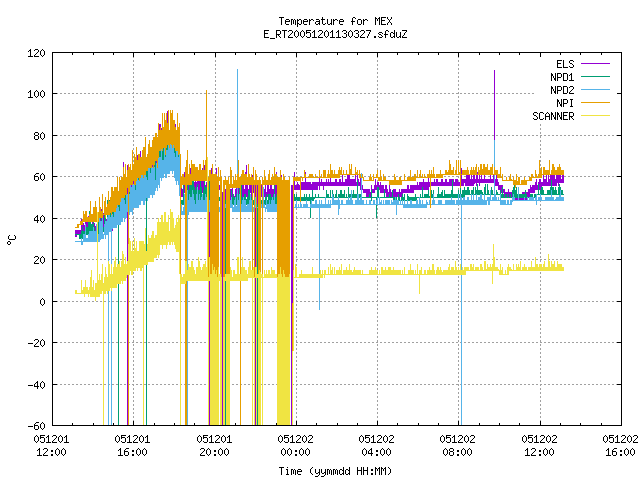The image size is (640, 480).
Task: Click x-axis tick label 051201 12:00
Action: click(51, 446)
